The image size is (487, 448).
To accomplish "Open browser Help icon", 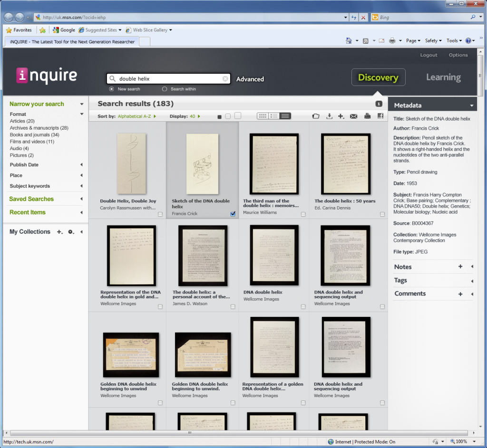I will pos(468,41).
